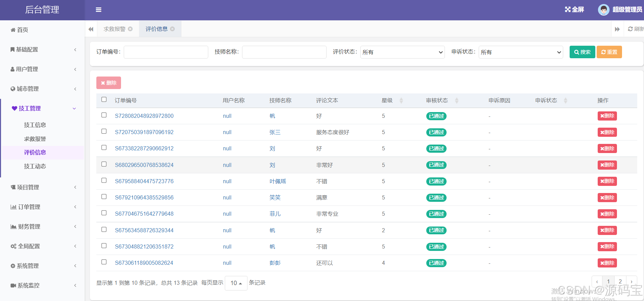
Task: Click the 刷新 refresh icon
Action: [x=630, y=29]
